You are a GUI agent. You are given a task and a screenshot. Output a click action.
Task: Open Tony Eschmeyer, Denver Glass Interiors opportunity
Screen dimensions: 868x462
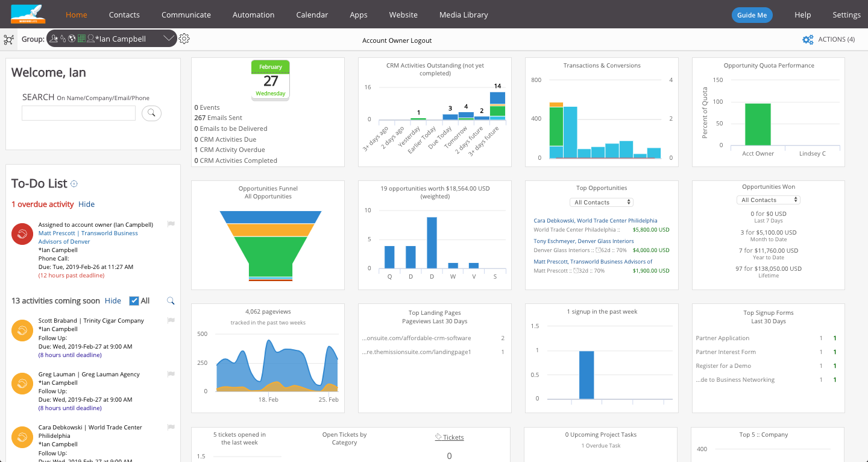tap(582, 241)
